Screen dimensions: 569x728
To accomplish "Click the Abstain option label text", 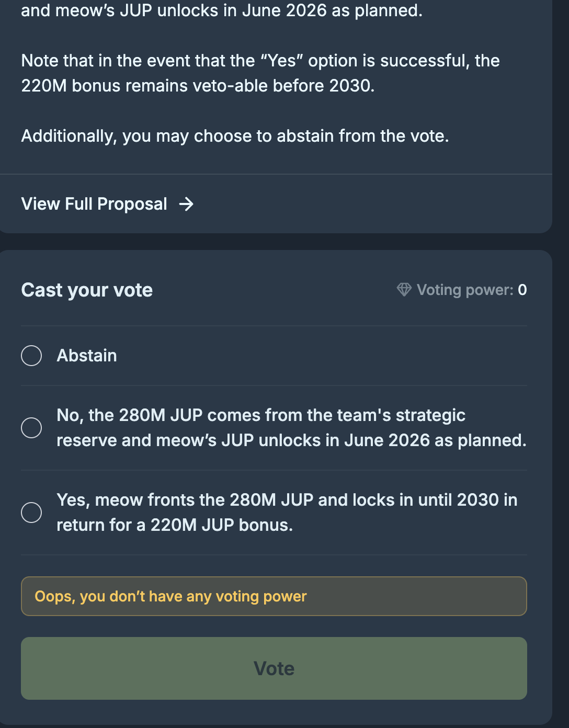I will [87, 356].
